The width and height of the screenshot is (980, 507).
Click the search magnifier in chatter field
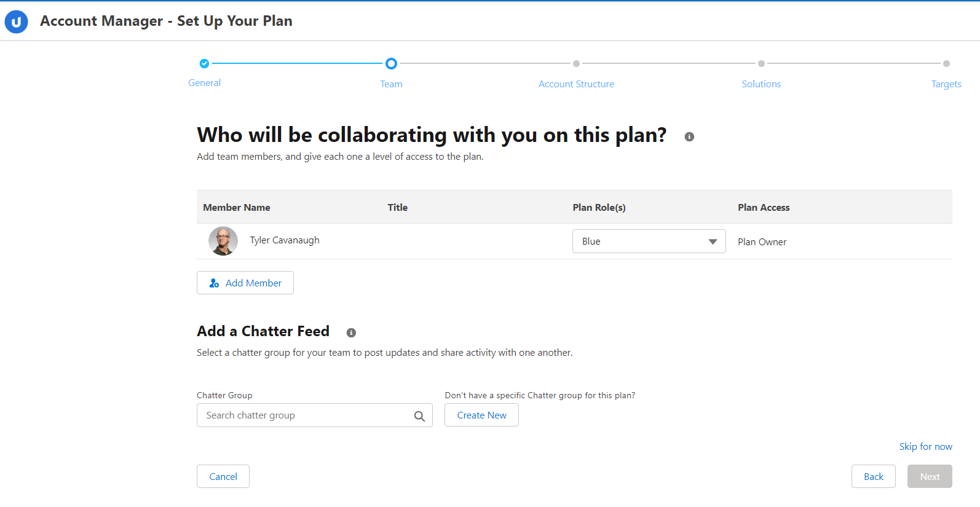click(x=419, y=416)
